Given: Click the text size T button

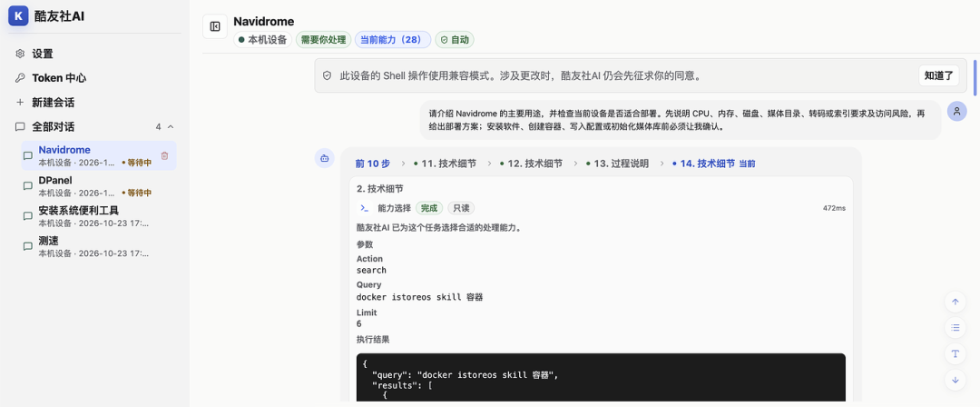Looking at the screenshot, I should (955, 353).
